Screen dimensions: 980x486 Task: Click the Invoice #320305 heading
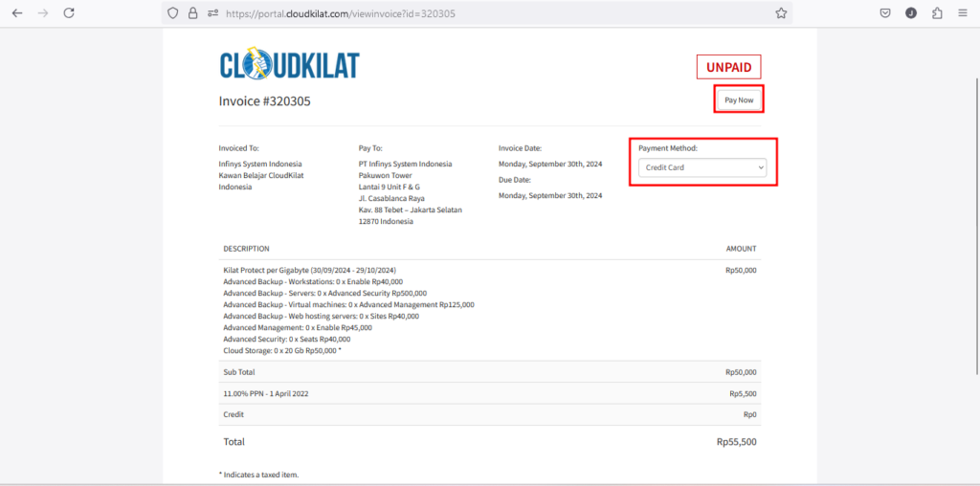tap(264, 100)
